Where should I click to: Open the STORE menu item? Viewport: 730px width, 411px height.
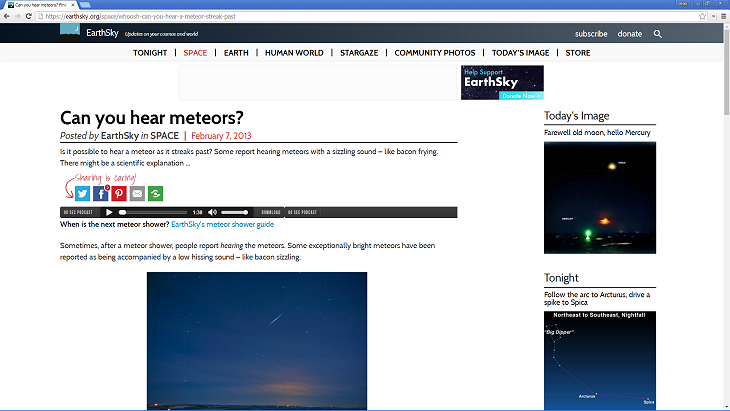(578, 53)
